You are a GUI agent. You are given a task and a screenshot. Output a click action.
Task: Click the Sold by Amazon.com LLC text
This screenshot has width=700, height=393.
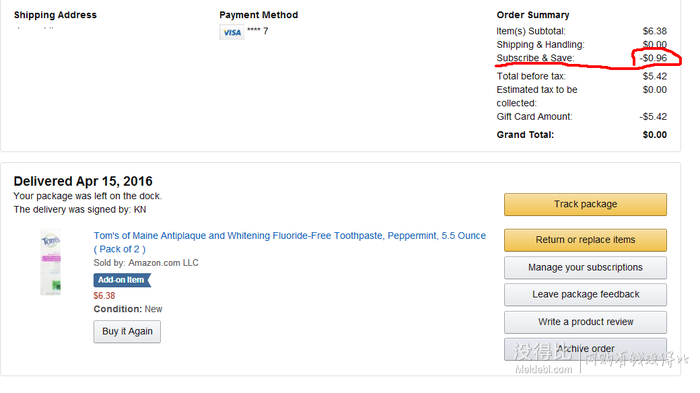coord(146,263)
